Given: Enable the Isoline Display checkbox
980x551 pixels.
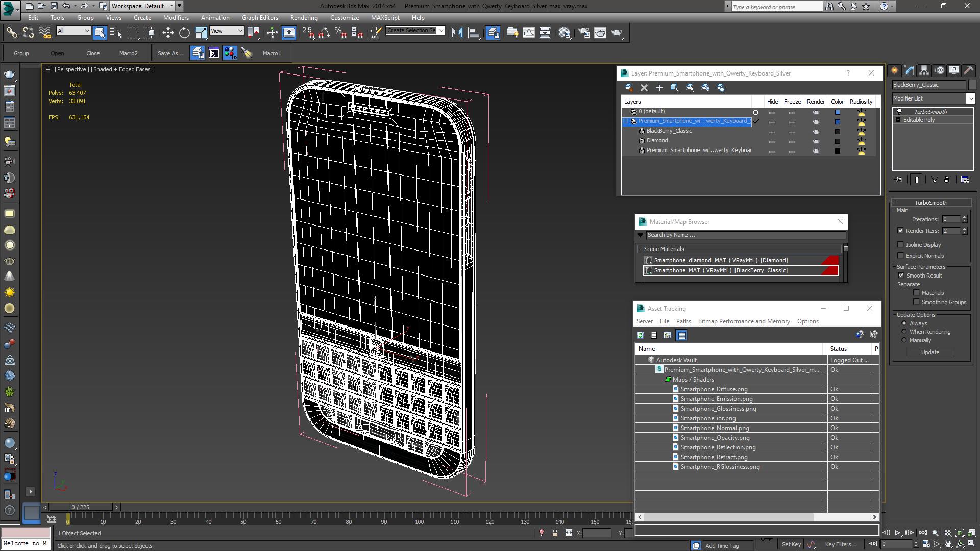Looking at the screenshot, I should pos(901,245).
